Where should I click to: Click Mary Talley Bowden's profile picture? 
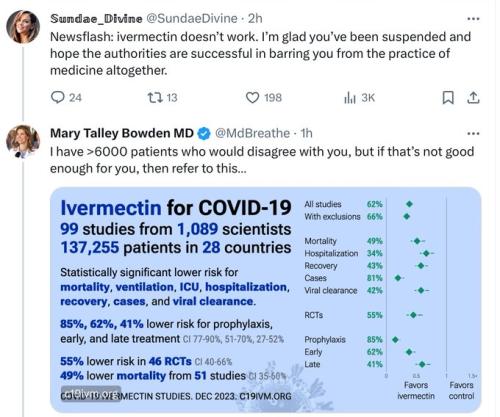23,141
